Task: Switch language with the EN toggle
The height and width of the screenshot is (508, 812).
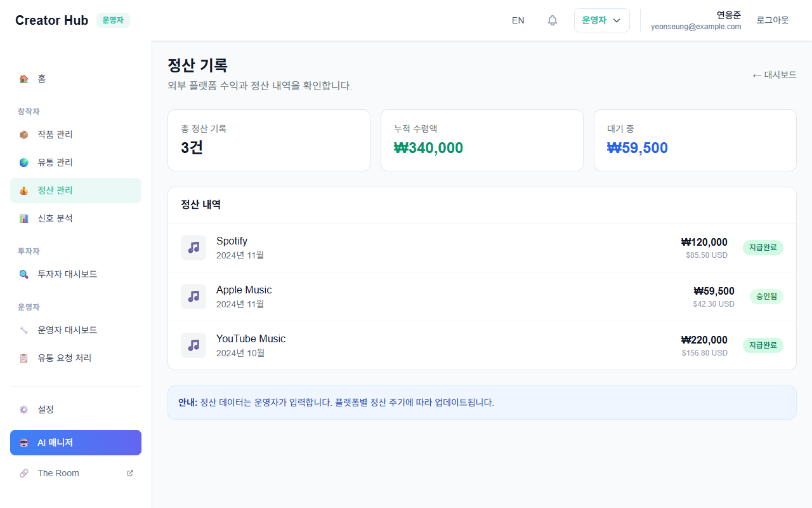Action: pos(518,20)
